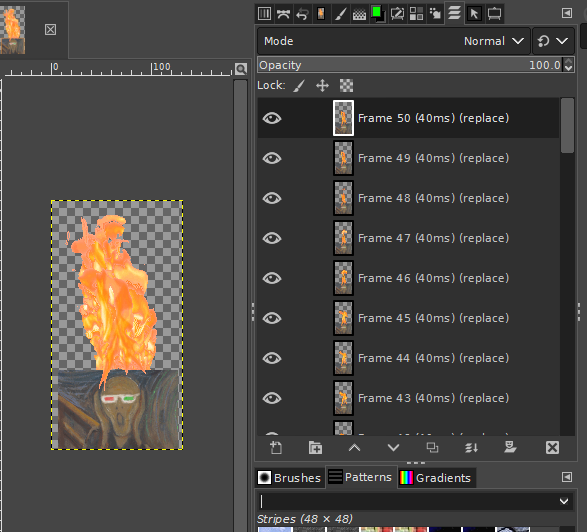Hide the Frame 47 layer
587x532 pixels.
272,238
